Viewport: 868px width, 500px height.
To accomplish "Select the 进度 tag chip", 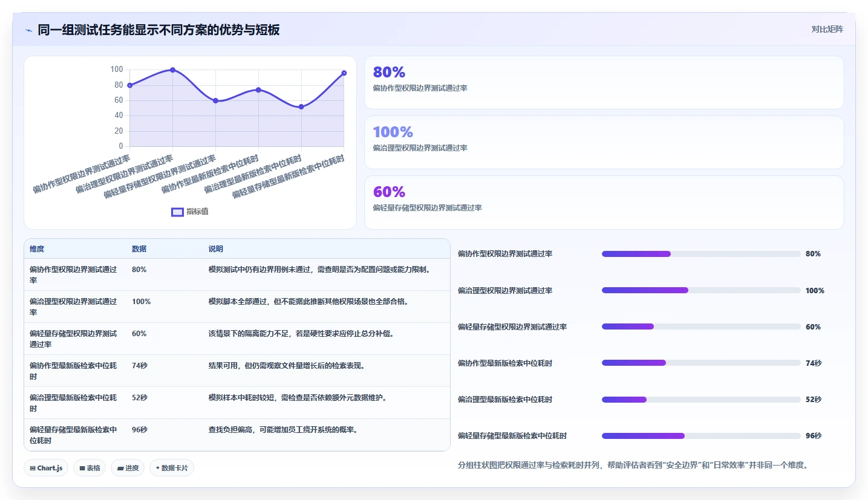I will point(128,468).
